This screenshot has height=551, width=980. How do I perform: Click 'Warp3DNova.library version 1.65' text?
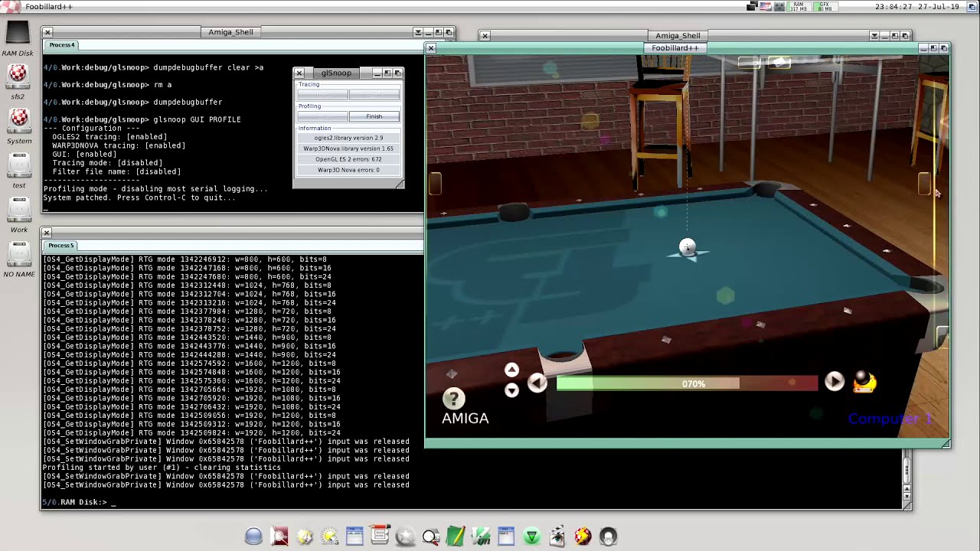coord(348,148)
